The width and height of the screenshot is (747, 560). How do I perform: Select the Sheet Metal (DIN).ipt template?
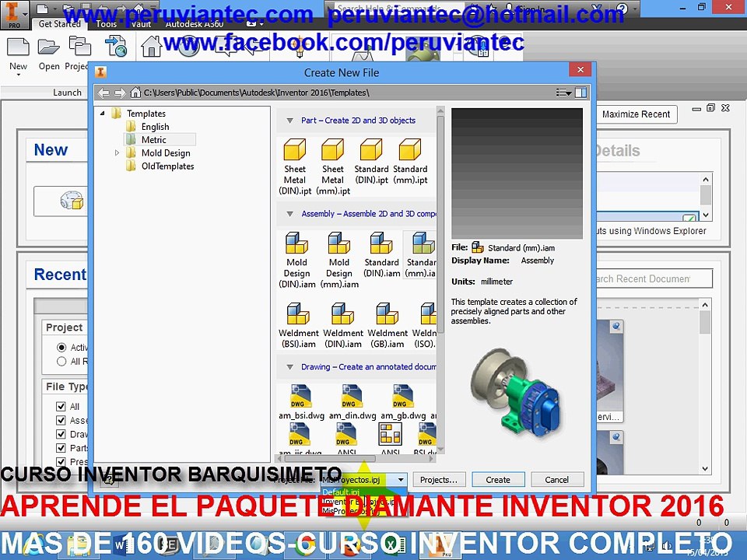[x=295, y=166]
